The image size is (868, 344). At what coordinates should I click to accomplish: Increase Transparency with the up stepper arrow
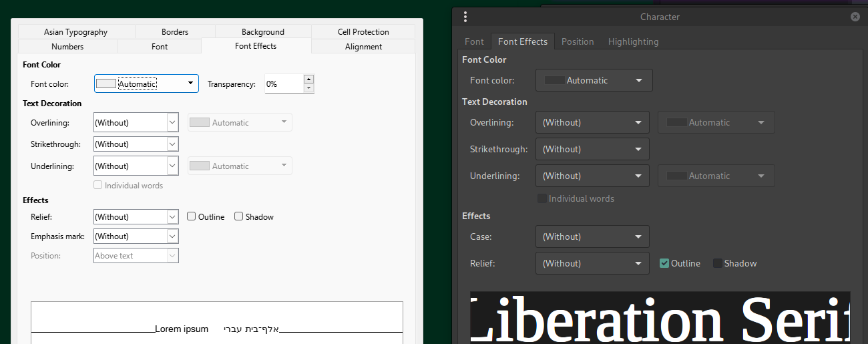(308, 79)
